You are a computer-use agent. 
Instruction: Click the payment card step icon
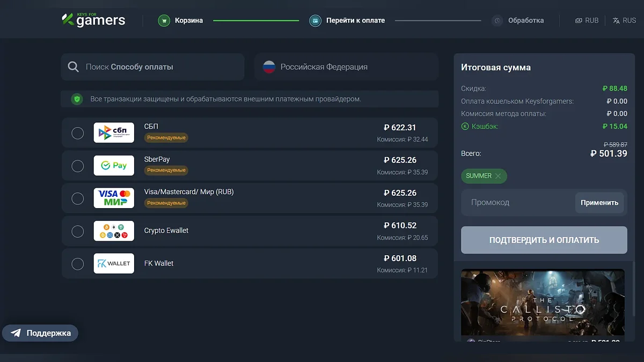tap(315, 20)
